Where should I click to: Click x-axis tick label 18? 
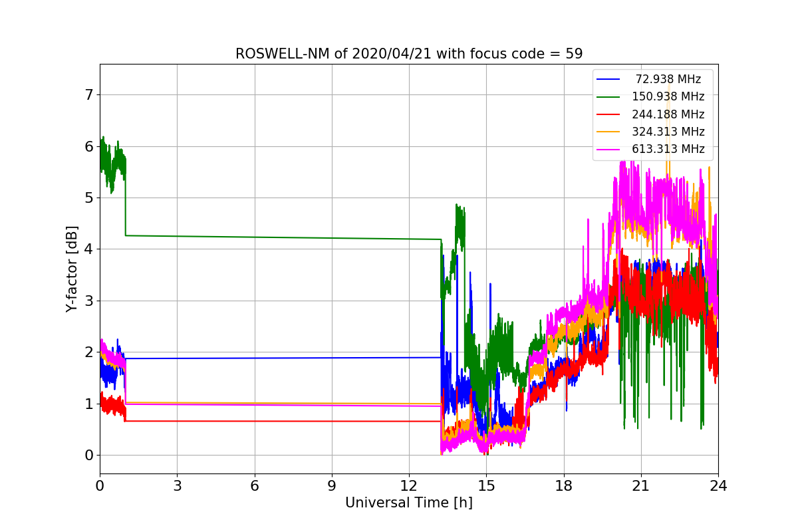tap(564, 486)
